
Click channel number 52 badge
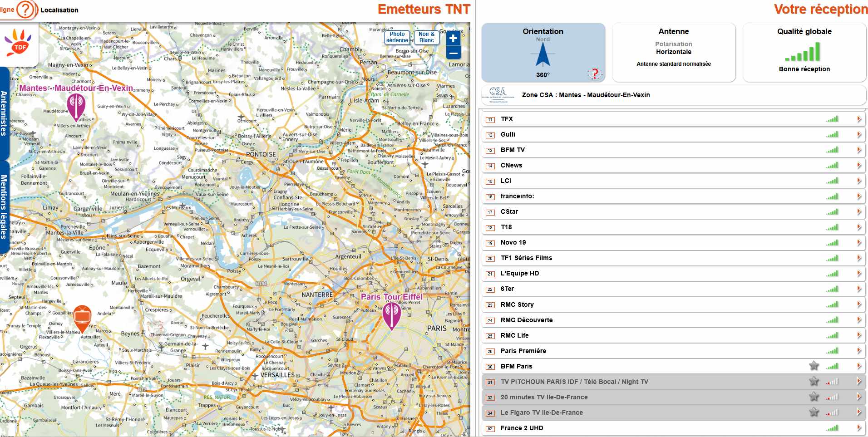490,428
